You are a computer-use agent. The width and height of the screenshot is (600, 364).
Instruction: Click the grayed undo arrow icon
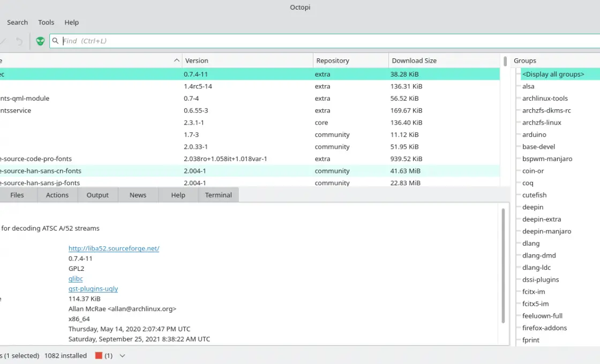coord(19,41)
